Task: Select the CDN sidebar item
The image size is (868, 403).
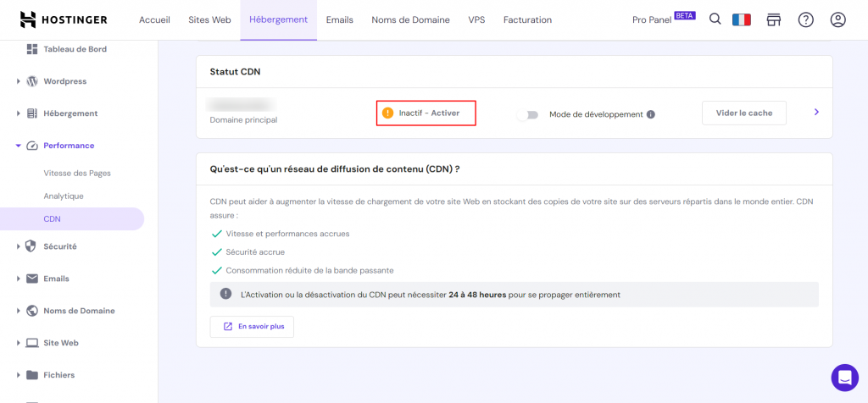Action: pos(72,219)
